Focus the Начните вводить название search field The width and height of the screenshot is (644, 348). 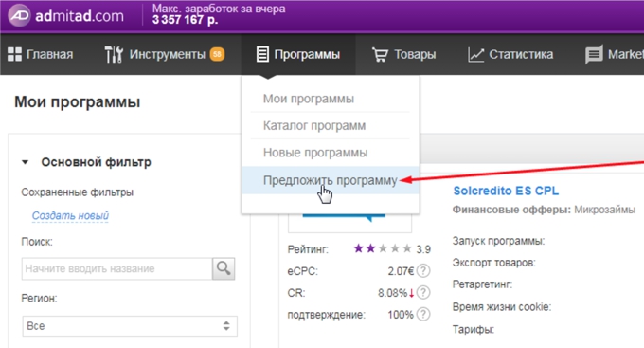pos(117,268)
